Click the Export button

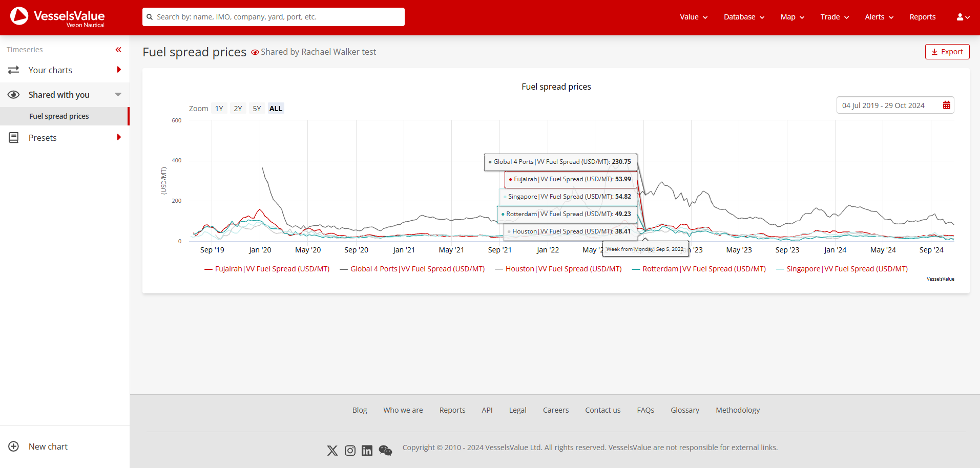[x=947, y=51]
